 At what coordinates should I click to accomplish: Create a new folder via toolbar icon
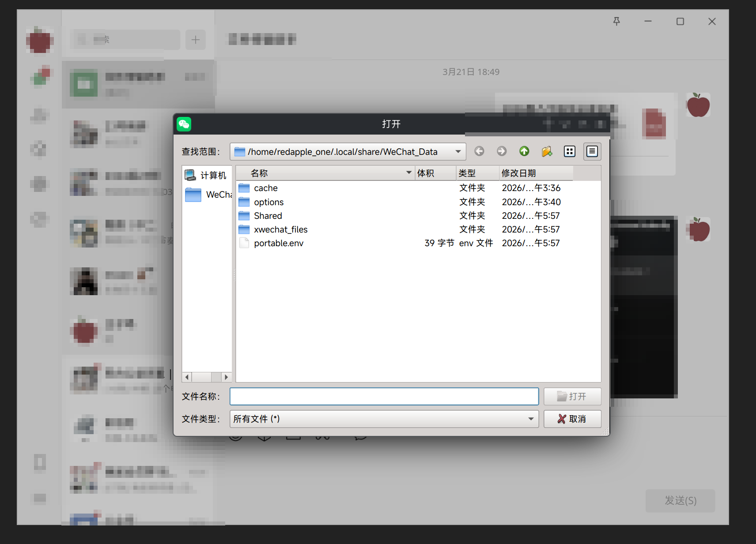coord(547,151)
